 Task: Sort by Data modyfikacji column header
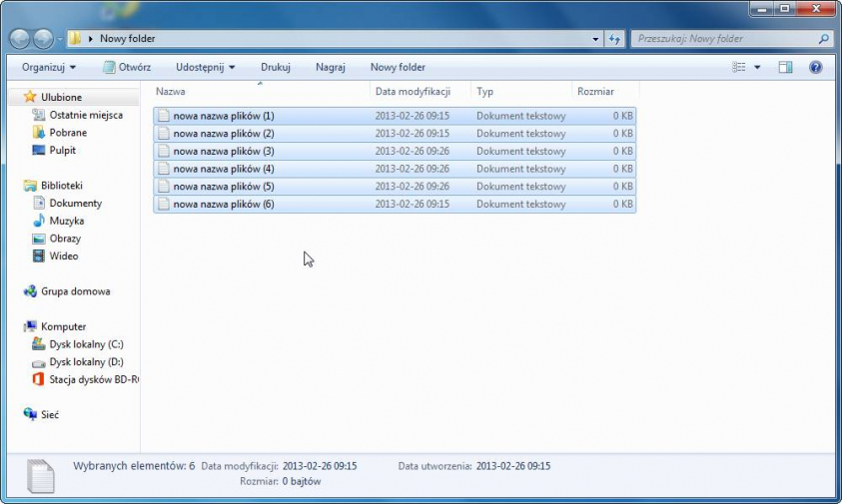(x=413, y=91)
